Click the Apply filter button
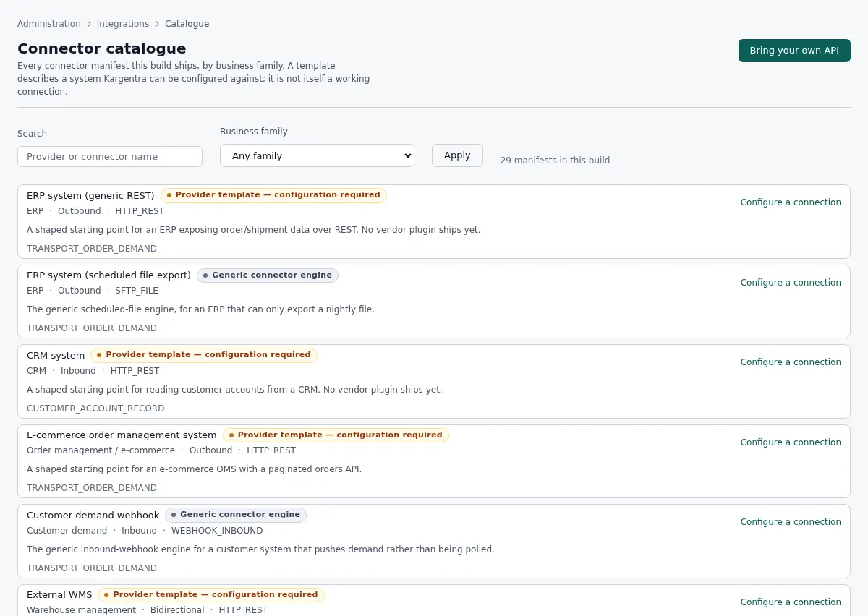The height and width of the screenshot is (616, 868). tap(457, 155)
